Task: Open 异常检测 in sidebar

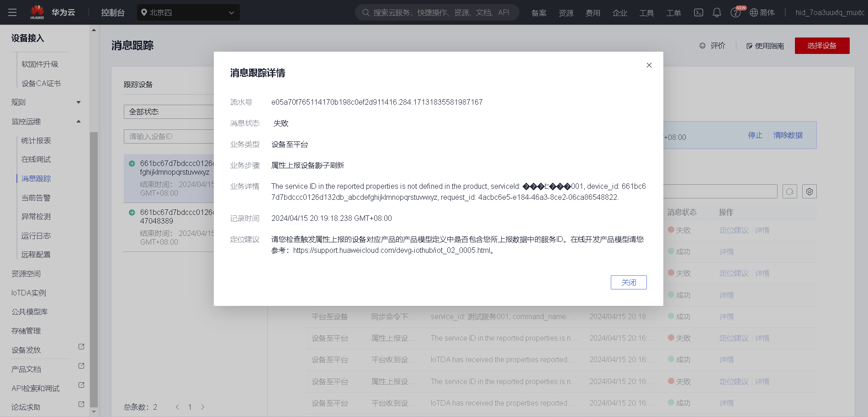Action: [x=36, y=217]
